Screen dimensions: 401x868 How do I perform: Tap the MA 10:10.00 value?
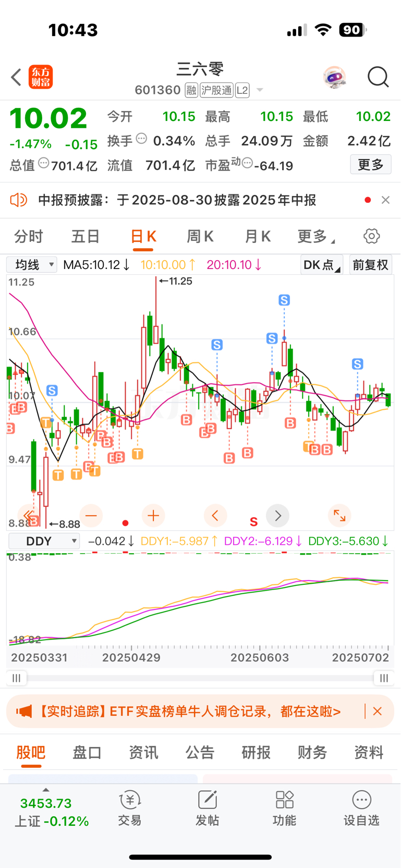click(168, 265)
